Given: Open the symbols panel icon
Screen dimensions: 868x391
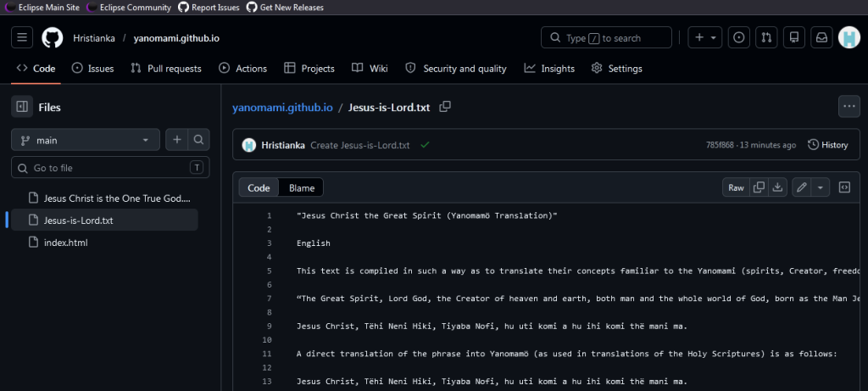Looking at the screenshot, I should pos(844,187).
